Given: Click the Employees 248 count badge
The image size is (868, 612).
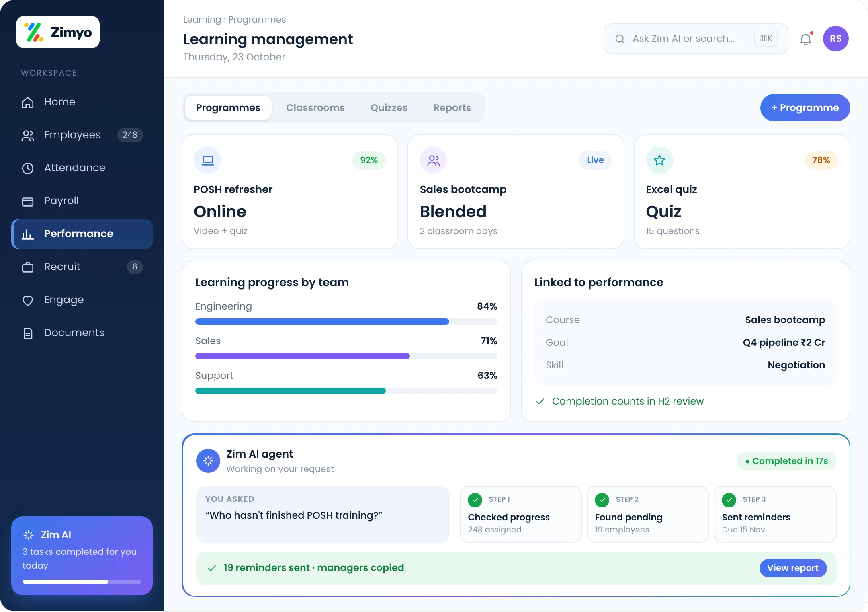Looking at the screenshot, I should click(x=130, y=135).
